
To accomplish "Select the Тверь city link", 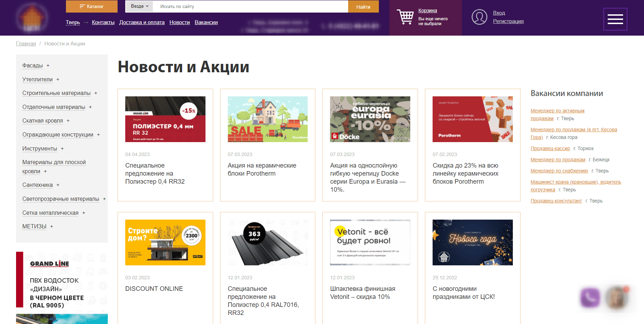I will pos(73,22).
